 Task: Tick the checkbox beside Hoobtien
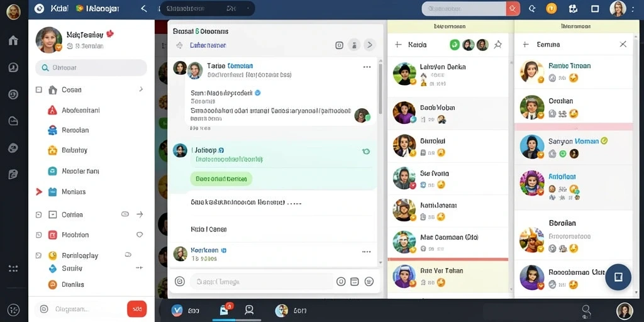pos(38,235)
